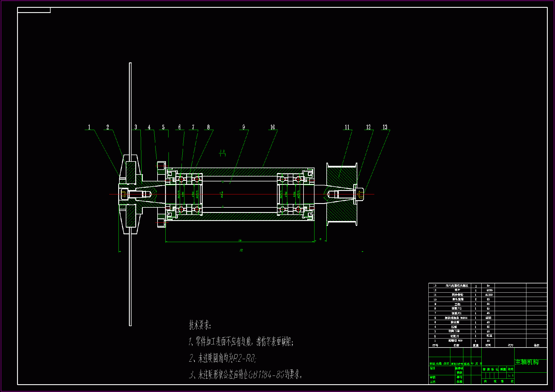Select the 1:1 scale value in title block
Viewport: 555px width, 392px height.
511,376
